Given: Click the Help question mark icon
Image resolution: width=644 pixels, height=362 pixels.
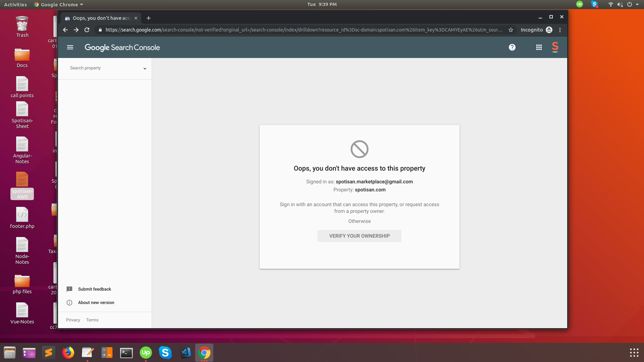Looking at the screenshot, I should pos(512,47).
